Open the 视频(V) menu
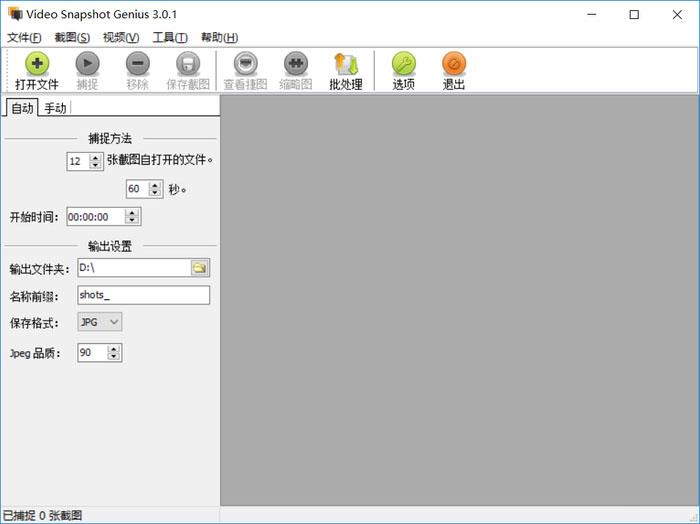 121,38
